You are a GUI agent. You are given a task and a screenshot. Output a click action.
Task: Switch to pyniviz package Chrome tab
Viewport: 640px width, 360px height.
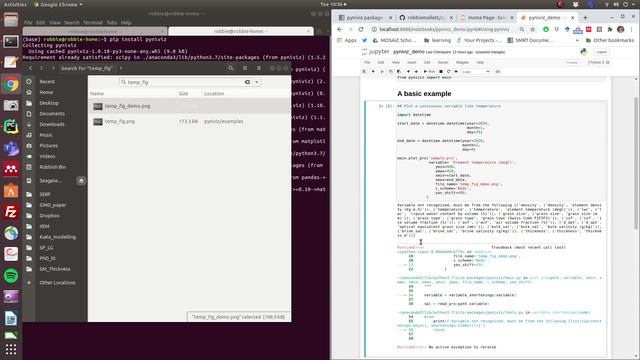pos(364,18)
